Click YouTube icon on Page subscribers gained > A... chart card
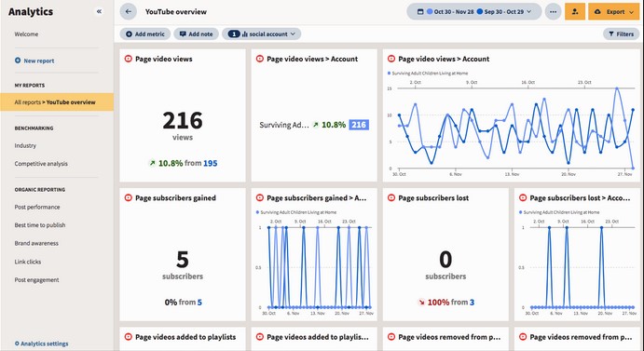 [x=260, y=198]
